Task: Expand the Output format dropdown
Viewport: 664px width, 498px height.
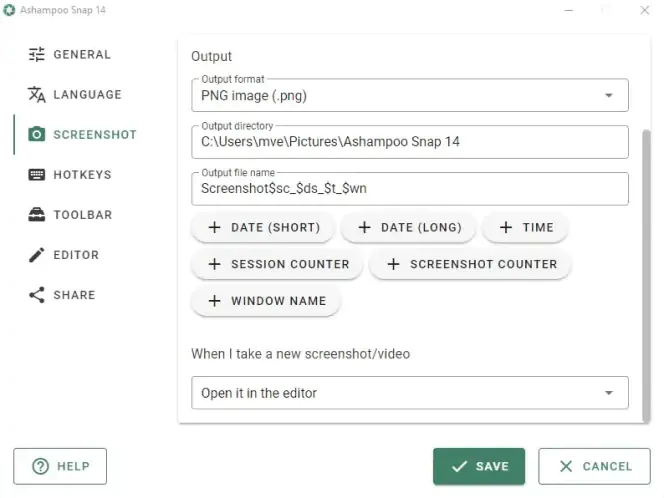Action: [608, 96]
